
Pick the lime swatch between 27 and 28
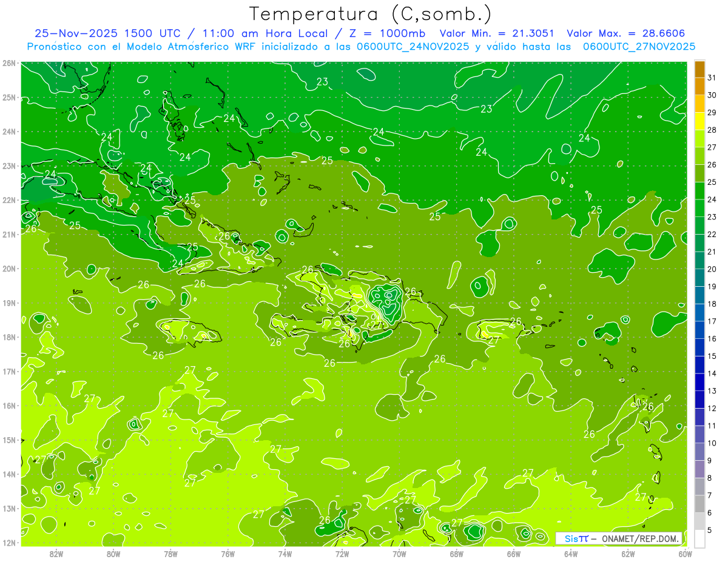pyautogui.click(x=699, y=139)
